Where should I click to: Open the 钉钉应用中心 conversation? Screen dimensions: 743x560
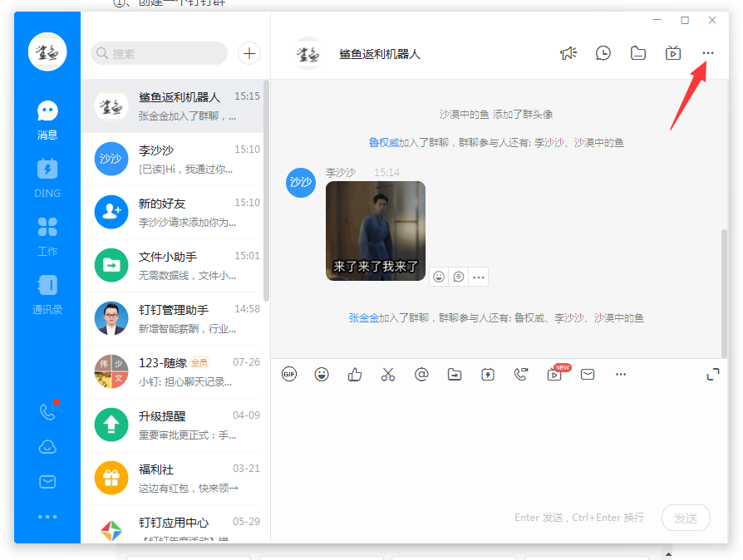coord(172,525)
